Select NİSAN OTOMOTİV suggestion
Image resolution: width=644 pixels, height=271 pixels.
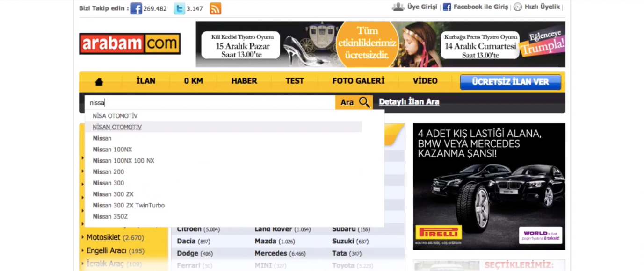[117, 127]
